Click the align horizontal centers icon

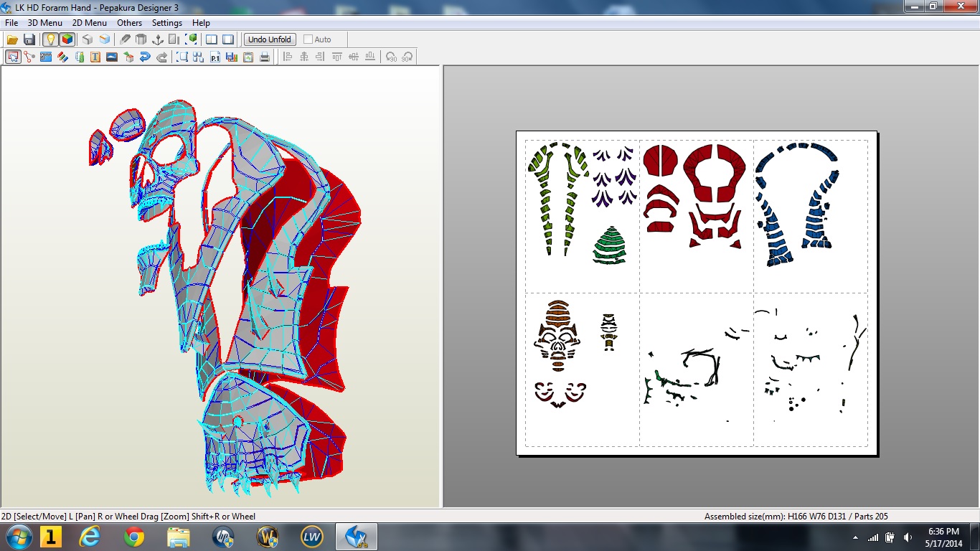[304, 57]
